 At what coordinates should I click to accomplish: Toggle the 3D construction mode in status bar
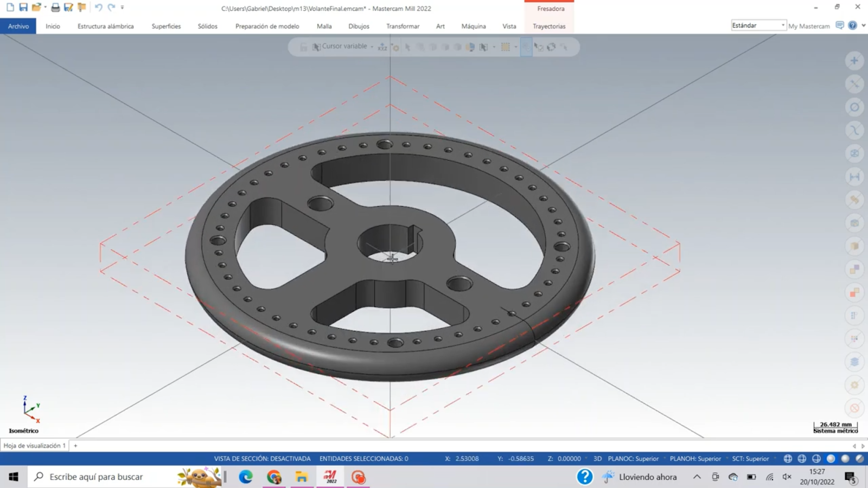pyautogui.click(x=597, y=459)
